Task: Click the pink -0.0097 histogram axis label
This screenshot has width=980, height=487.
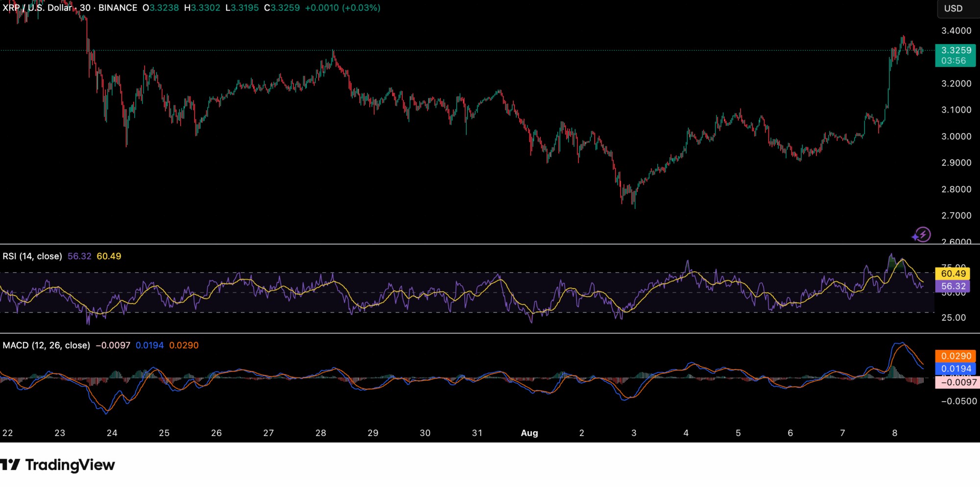Action: pos(958,382)
